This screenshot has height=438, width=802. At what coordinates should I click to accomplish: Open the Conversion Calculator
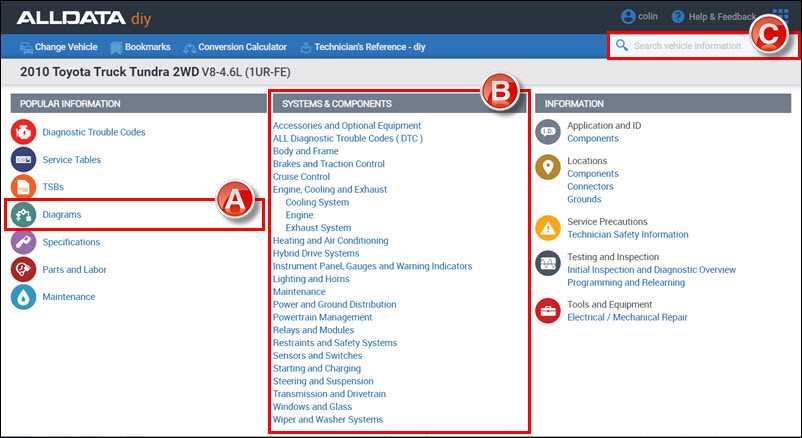pos(235,47)
